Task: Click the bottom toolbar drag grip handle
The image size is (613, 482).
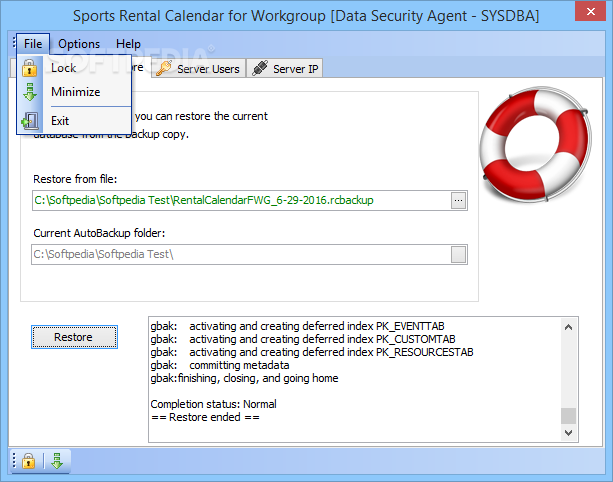Action: click(x=14, y=461)
